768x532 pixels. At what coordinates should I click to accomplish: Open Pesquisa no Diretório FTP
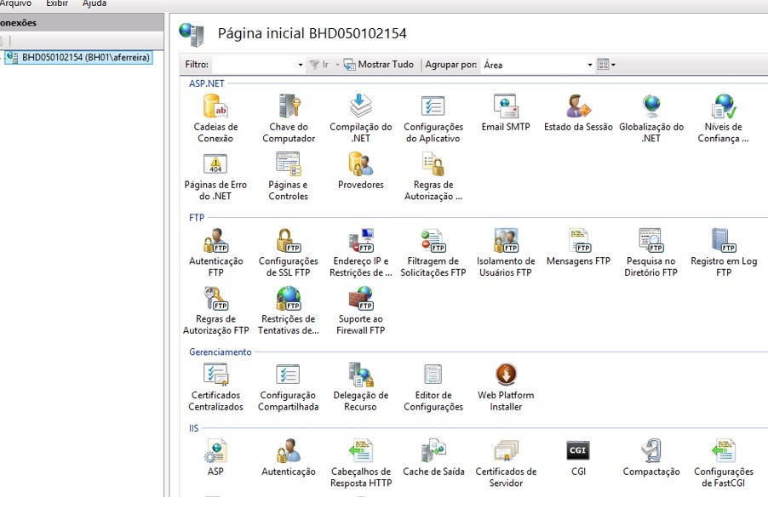coord(651,254)
